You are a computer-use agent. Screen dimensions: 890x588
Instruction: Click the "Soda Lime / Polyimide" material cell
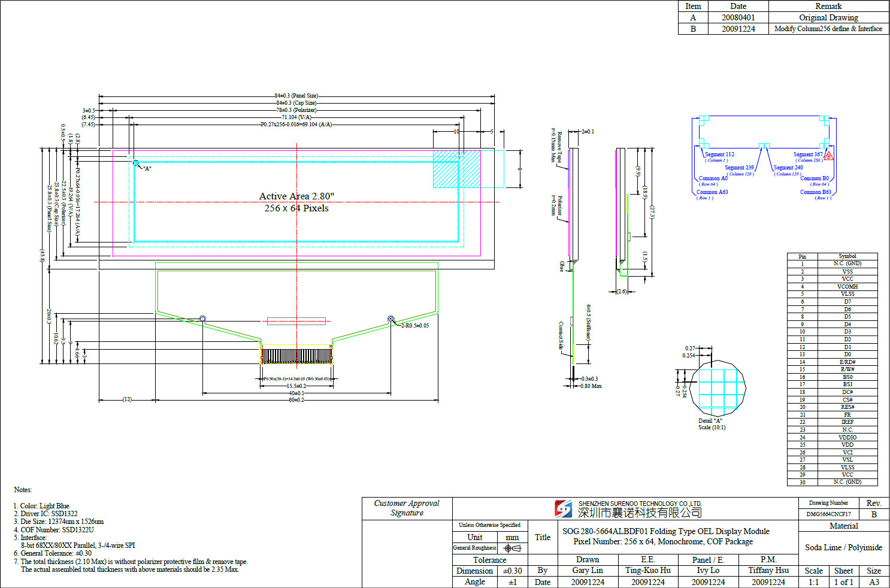coord(843,547)
